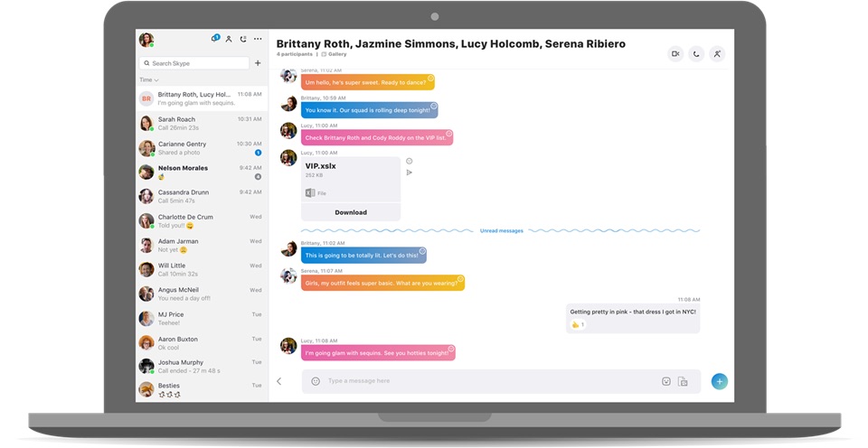Collapse the chat with the back arrow

point(279,381)
